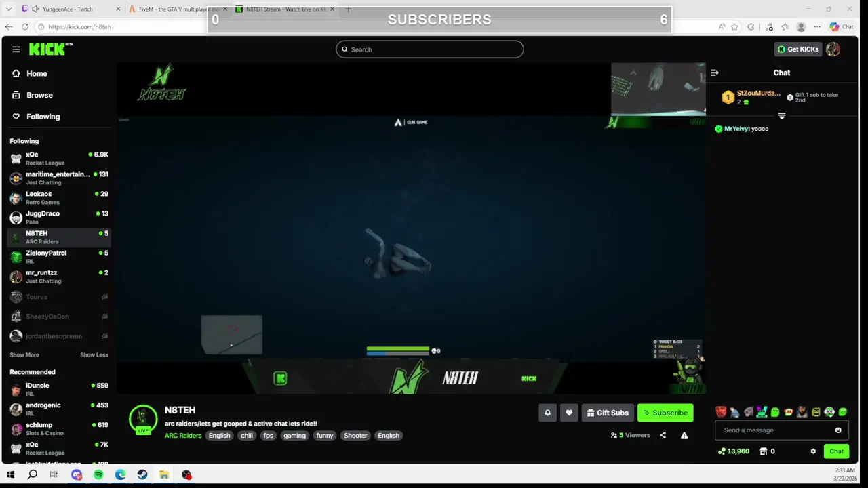Image resolution: width=868 pixels, height=488 pixels.
Task: Open androgenic recommended channel
Action: (59, 409)
